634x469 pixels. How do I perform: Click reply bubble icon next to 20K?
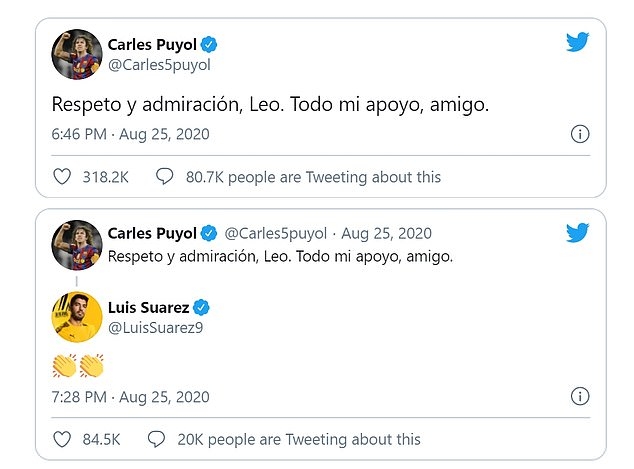(156, 439)
